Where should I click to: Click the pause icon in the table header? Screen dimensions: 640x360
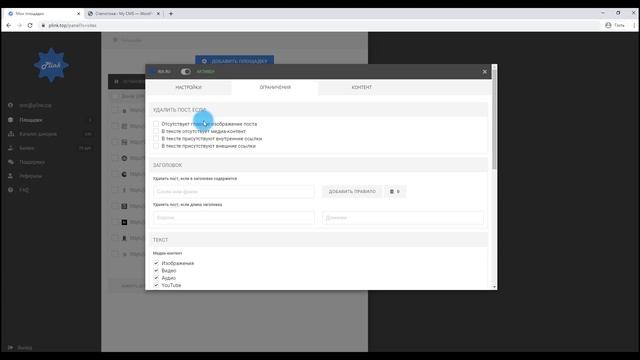click(x=116, y=82)
